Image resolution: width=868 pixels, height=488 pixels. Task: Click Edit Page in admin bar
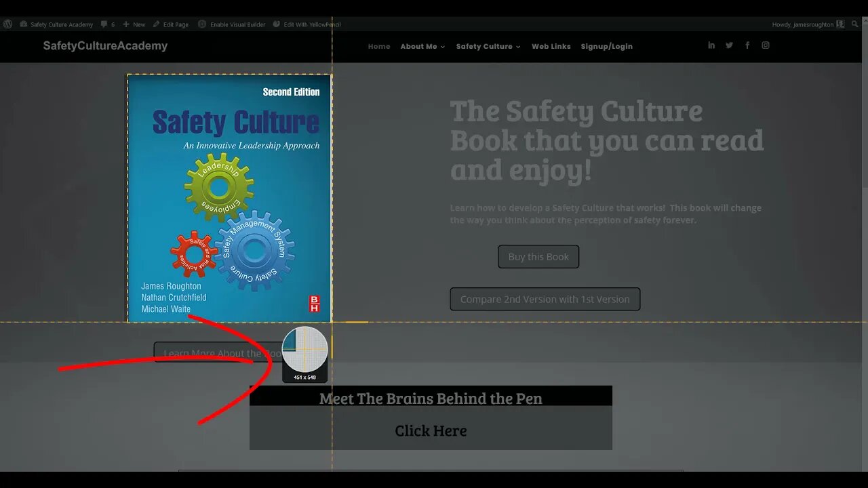[x=171, y=24]
